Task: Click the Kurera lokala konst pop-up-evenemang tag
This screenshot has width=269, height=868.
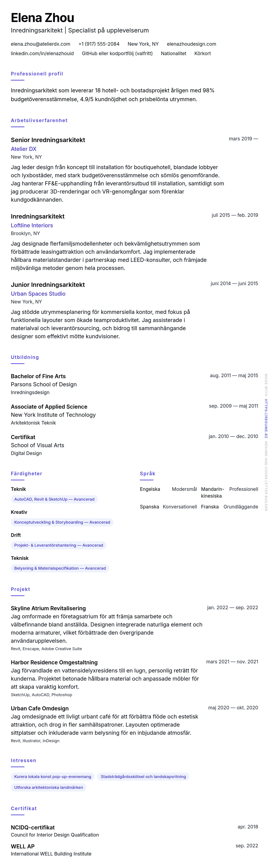Action: [x=53, y=777]
